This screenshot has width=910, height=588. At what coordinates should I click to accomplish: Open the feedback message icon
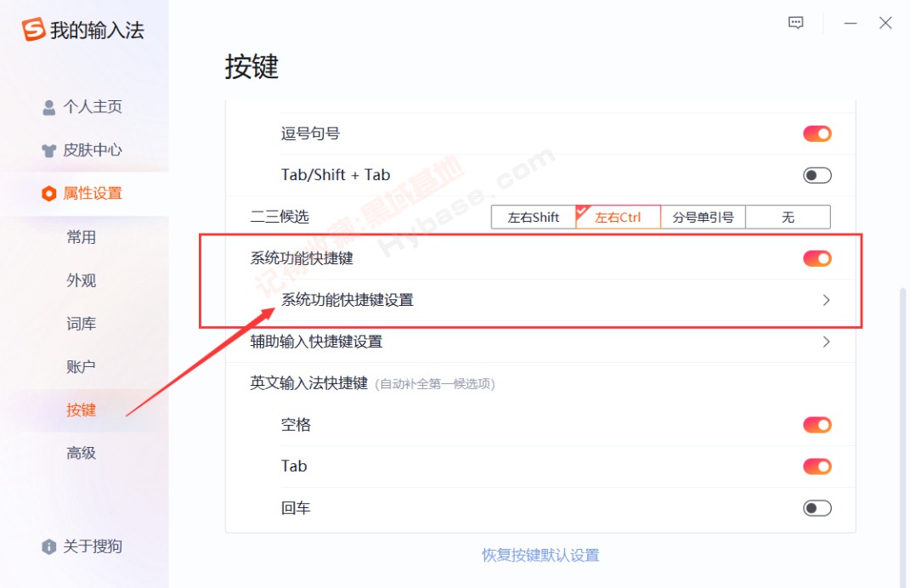pyautogui.click(x=796, y=23)
